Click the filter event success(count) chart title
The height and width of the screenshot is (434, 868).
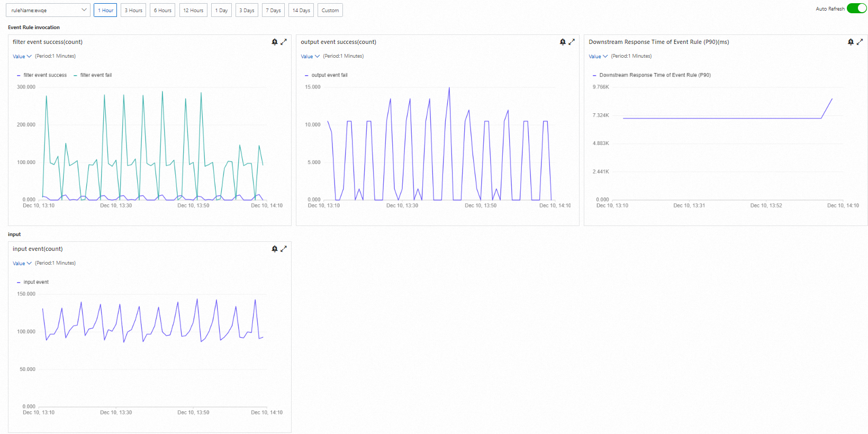click(48, 42)
